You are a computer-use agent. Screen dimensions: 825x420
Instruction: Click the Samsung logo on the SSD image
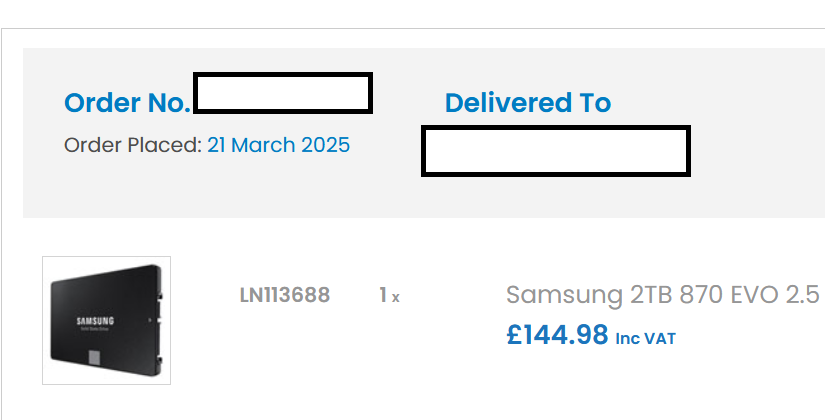(x=96, y=321)
